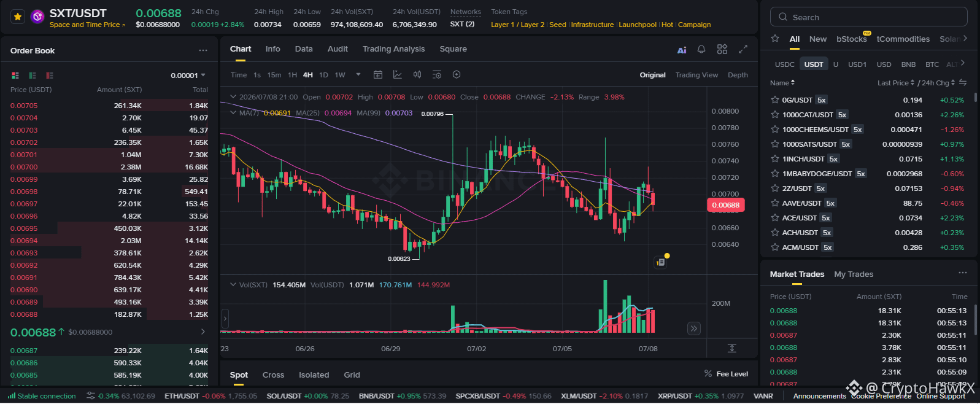Collapse the MA indicator legend chevron
980x404 pixels.
[x=233, y=113]
